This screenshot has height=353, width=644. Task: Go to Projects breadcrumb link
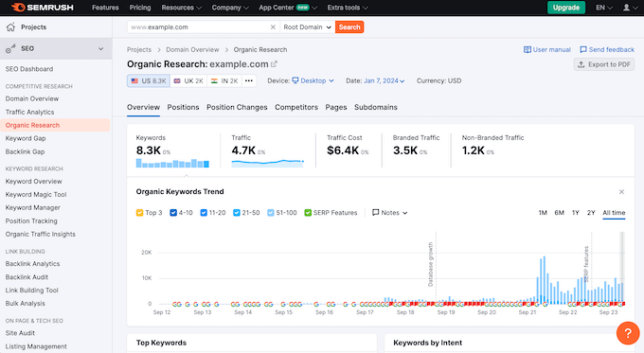tap(139, 49)
